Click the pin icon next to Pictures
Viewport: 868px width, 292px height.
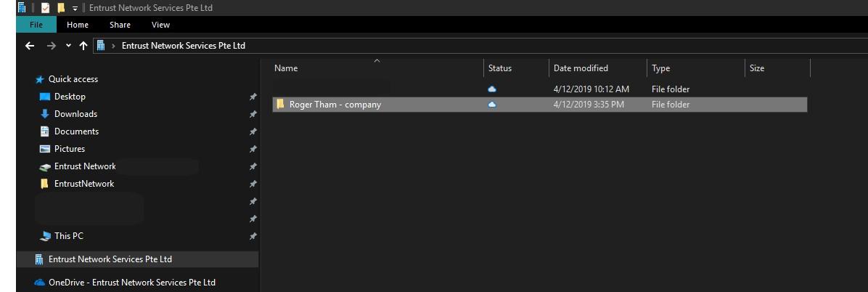(x=253, y=149)
